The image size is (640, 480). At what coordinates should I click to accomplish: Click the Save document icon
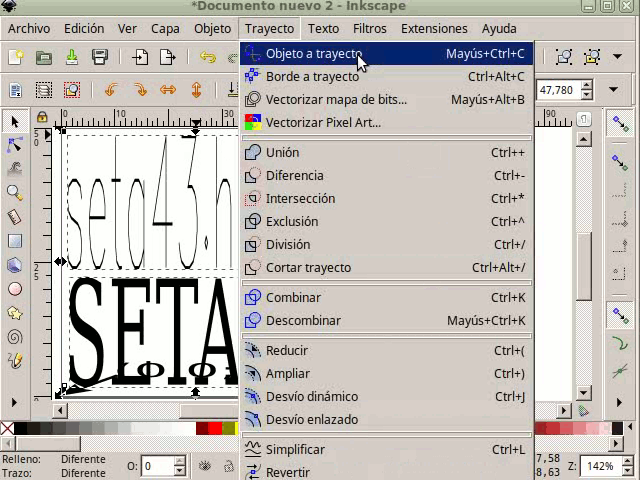(72, 57)
